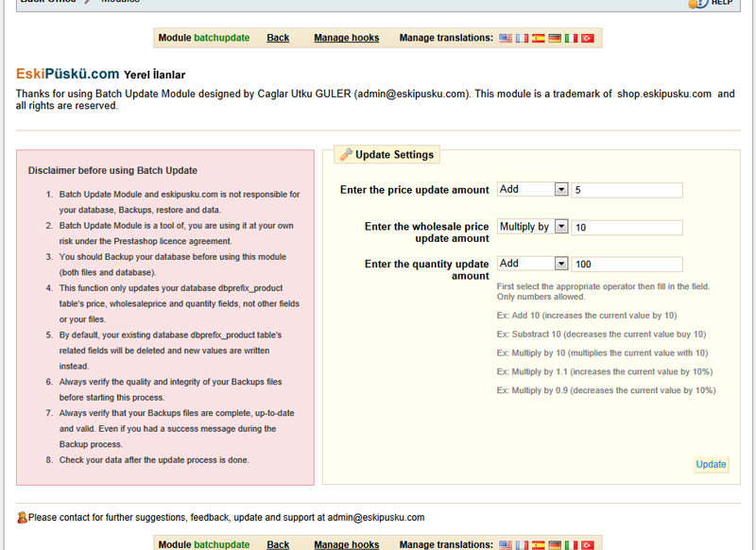Open the quantity update operator dropdown
Screen dimensions: 756x550
(532, 264)
